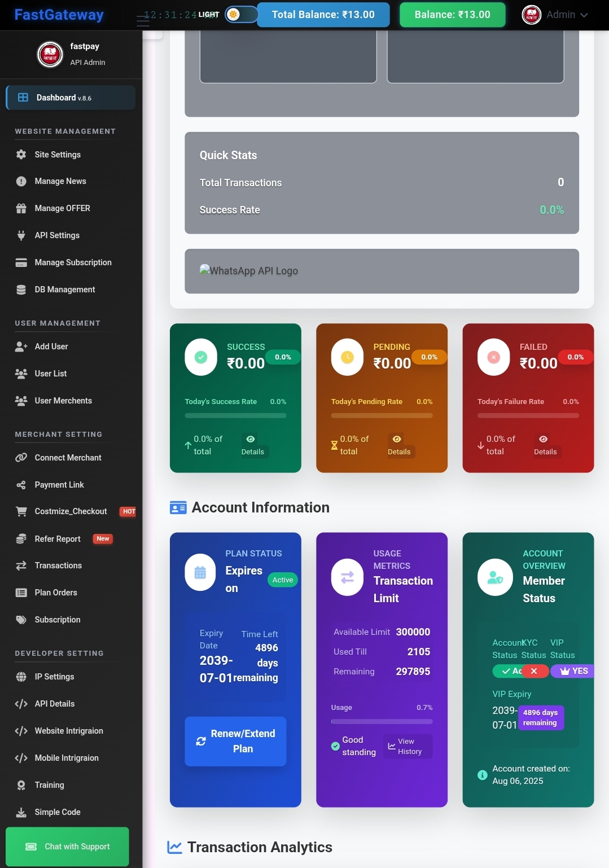
Task: Click the Manage OFFER gift icon
Action: pyautogui.click(x=21, y=208)
